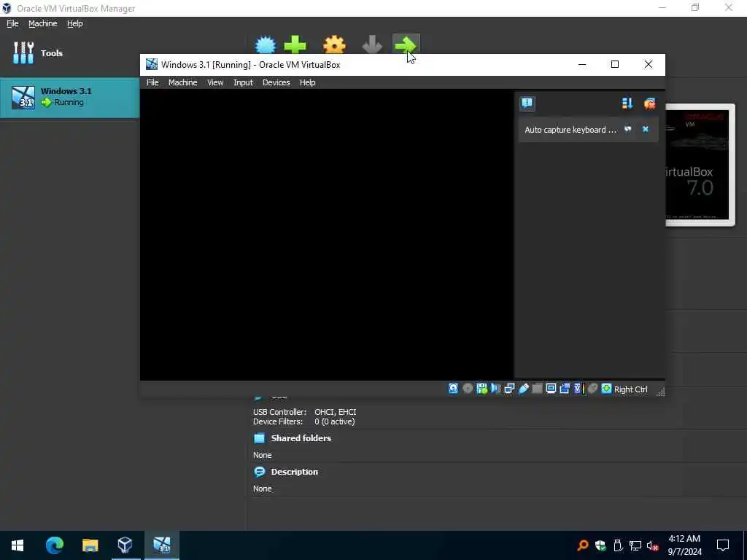
Task: Select the Windows 3.1 running machine entry
Action: 69,97
